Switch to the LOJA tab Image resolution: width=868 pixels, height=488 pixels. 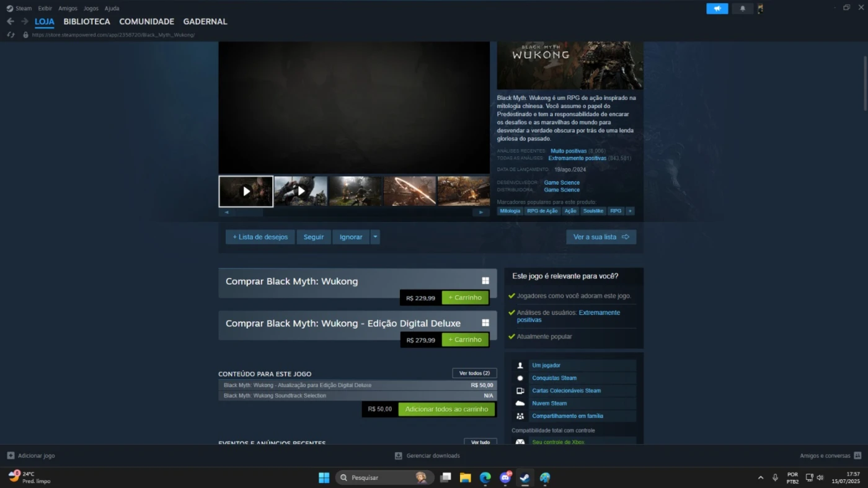click(45, 22)
